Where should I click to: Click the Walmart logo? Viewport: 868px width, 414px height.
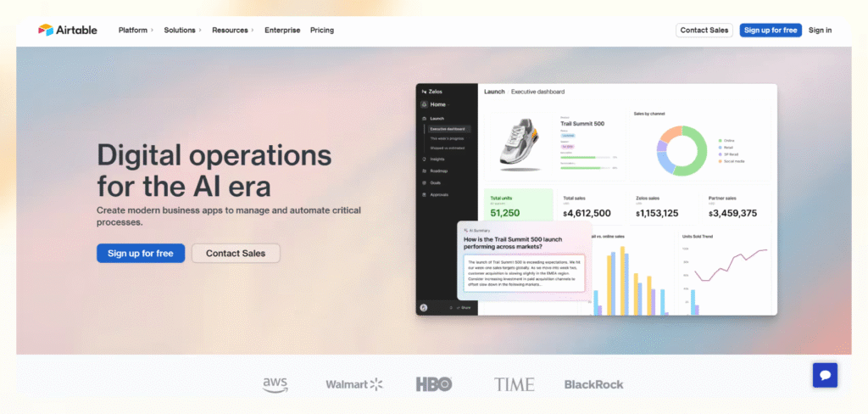coord(354,384)
